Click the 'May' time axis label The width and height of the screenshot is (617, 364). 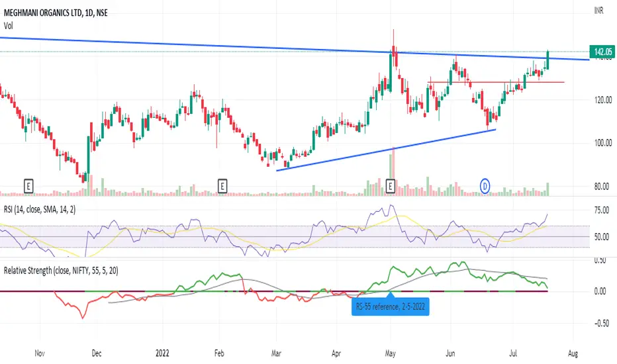coord(391,353)
